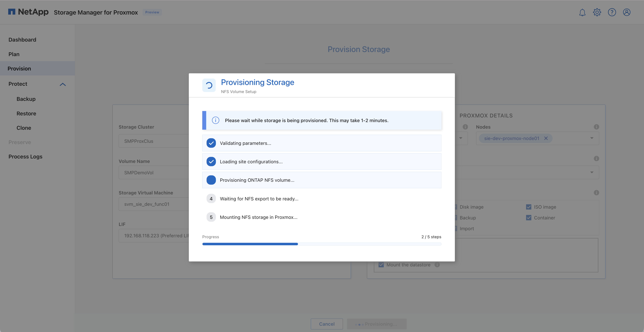
Task: Navigate to Process Logs in sidebar
Action: click(25, 156)
